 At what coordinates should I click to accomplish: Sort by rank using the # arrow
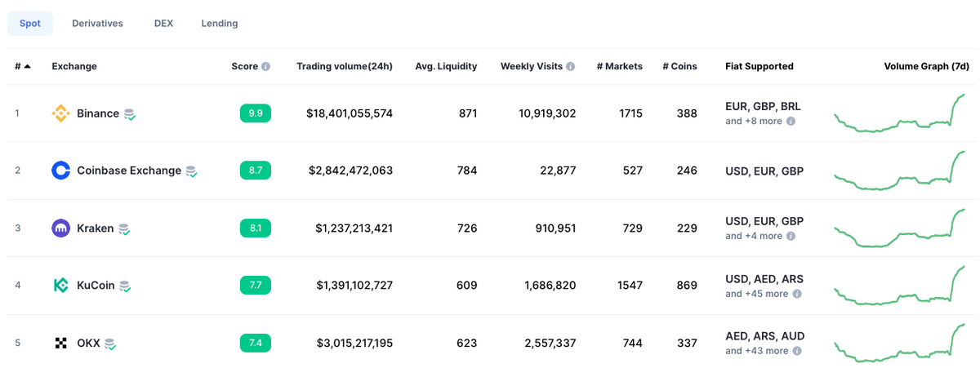tap(28, 66)
